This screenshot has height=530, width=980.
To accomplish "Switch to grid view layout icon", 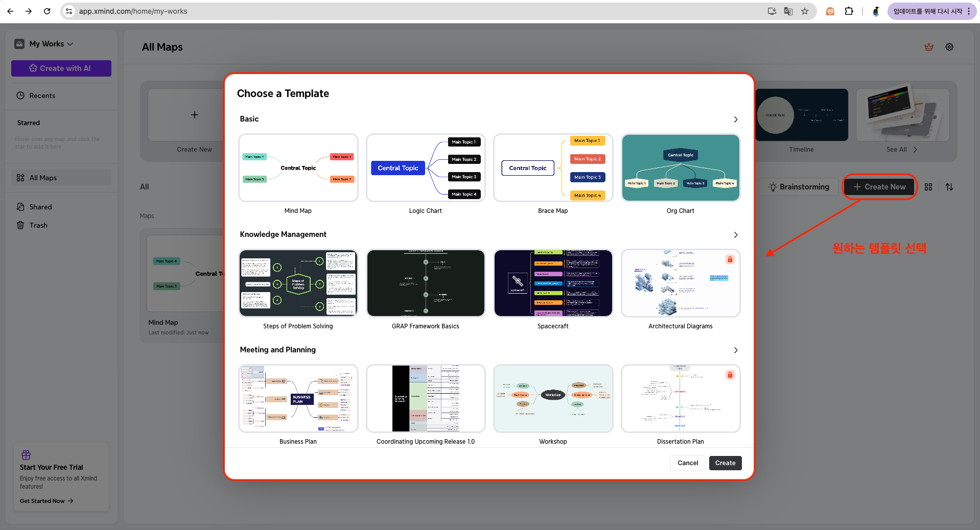I will (928, 187).
